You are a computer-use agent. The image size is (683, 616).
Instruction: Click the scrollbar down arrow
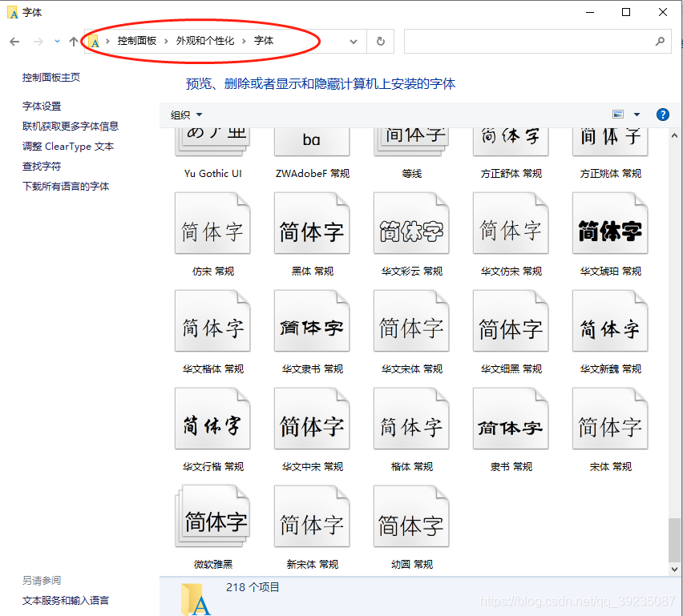674,569
